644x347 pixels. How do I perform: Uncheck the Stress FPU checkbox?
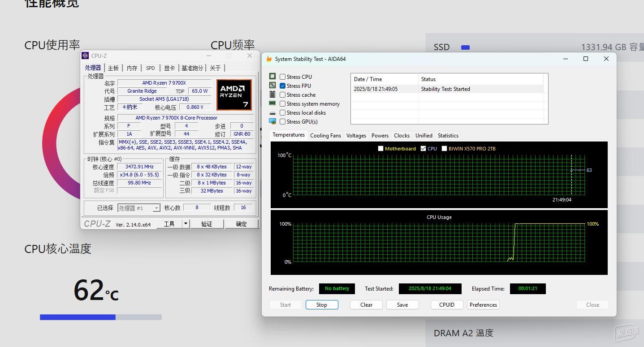point(283,86)
